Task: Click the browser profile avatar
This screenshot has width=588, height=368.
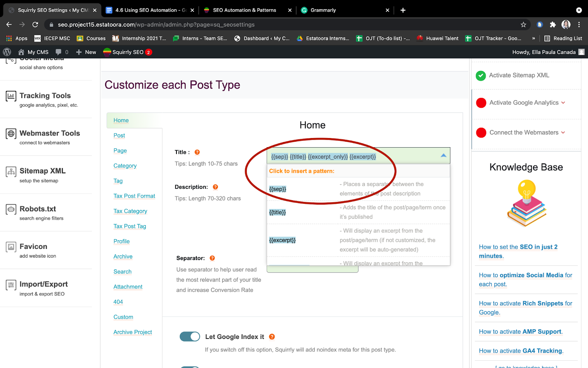Action: (x=566, y=25)
